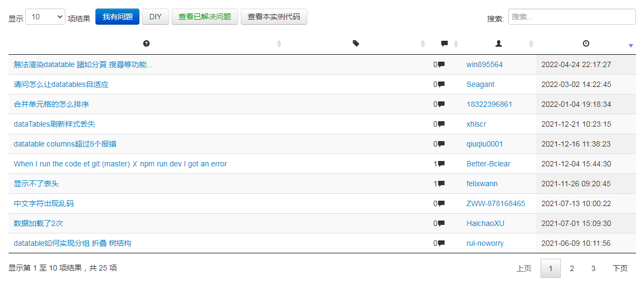The height and width of the screenshot is (285, 644).
Task: Open user profile Better-Bclear
Action: point(488,164)
